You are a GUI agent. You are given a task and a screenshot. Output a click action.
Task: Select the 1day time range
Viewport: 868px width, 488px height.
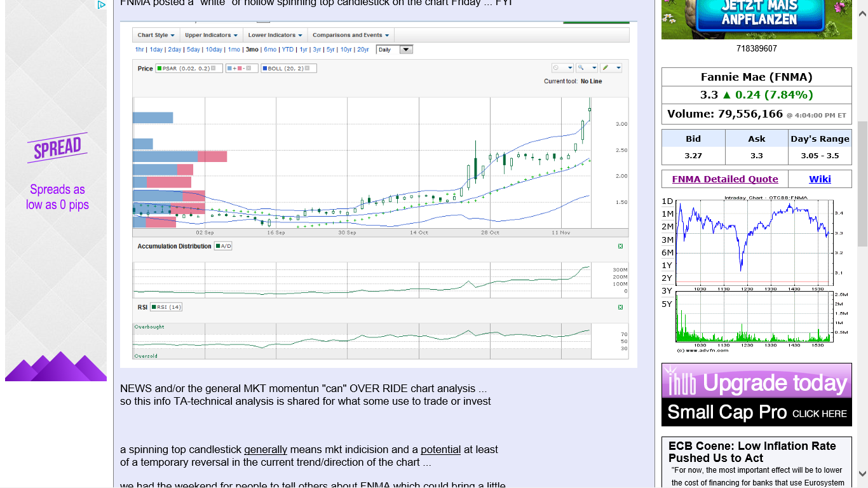156,50
